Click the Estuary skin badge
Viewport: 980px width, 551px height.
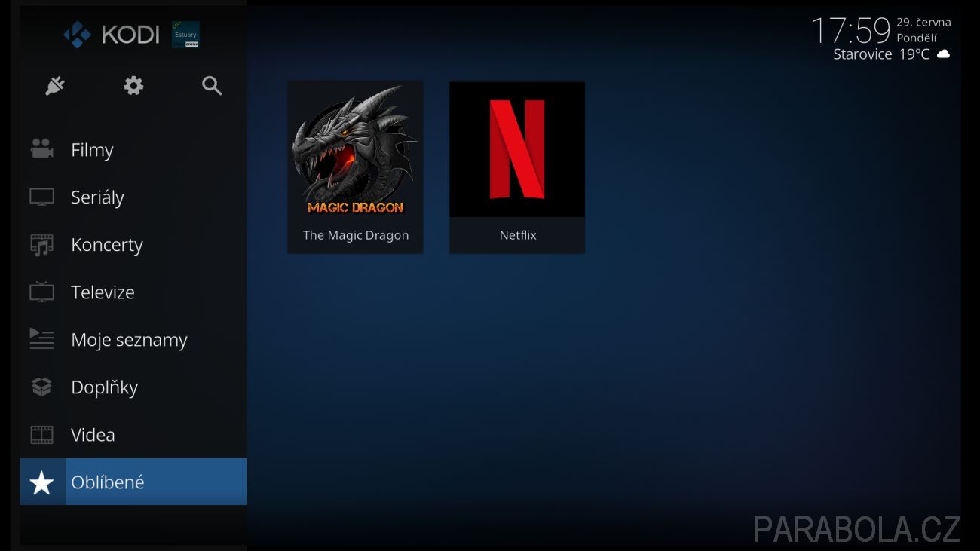(185, 35)
